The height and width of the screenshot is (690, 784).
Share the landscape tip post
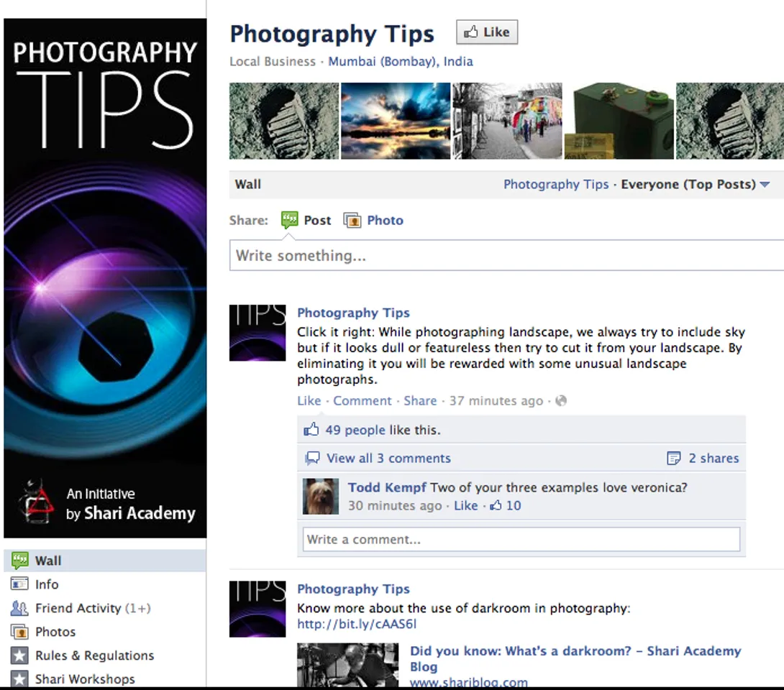(x=420, y=401)
